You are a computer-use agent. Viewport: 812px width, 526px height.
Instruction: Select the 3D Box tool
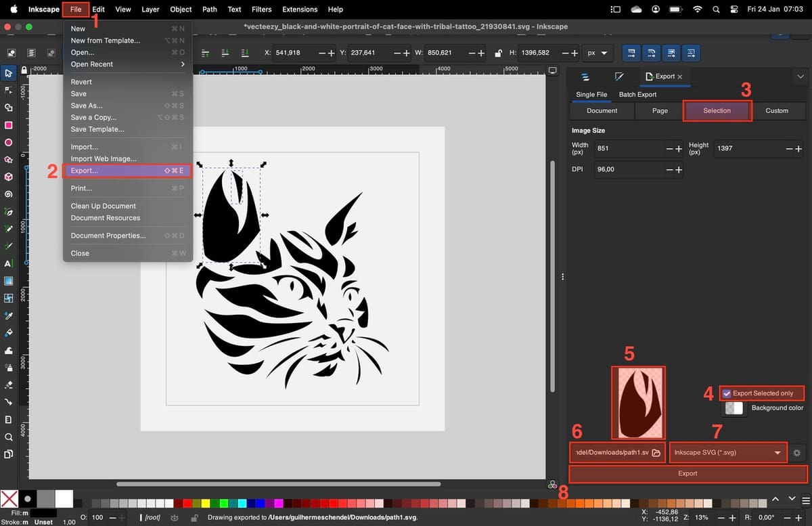pyautogui.click(x=8, y=177)
